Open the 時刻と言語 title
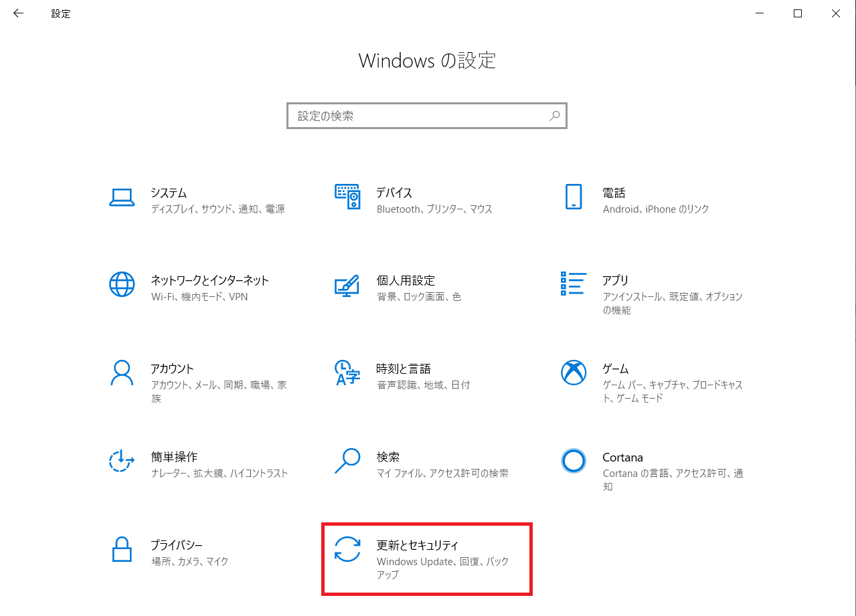This screenshot has width=856, height=616. [x=404, y=369]
